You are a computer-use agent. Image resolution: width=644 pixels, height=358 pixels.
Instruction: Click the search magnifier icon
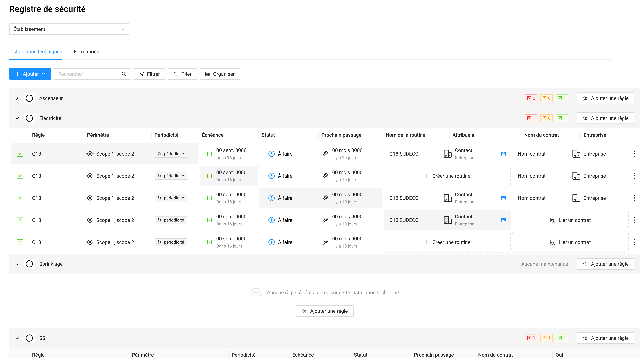[124, 74]
